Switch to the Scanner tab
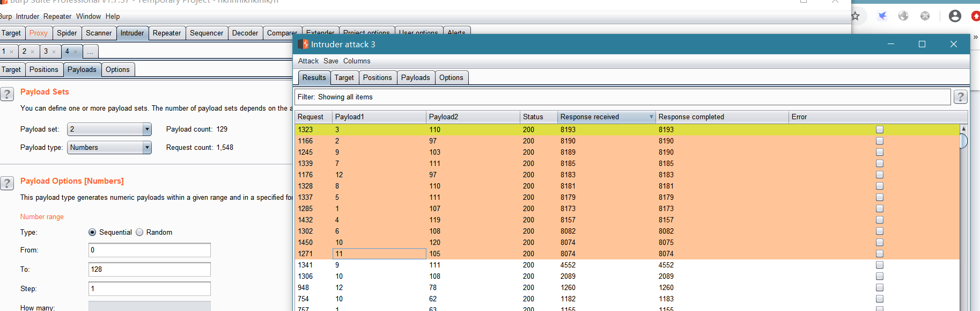Screen dimensions: 980x311 pyautogui.click(x=99, y=33)
